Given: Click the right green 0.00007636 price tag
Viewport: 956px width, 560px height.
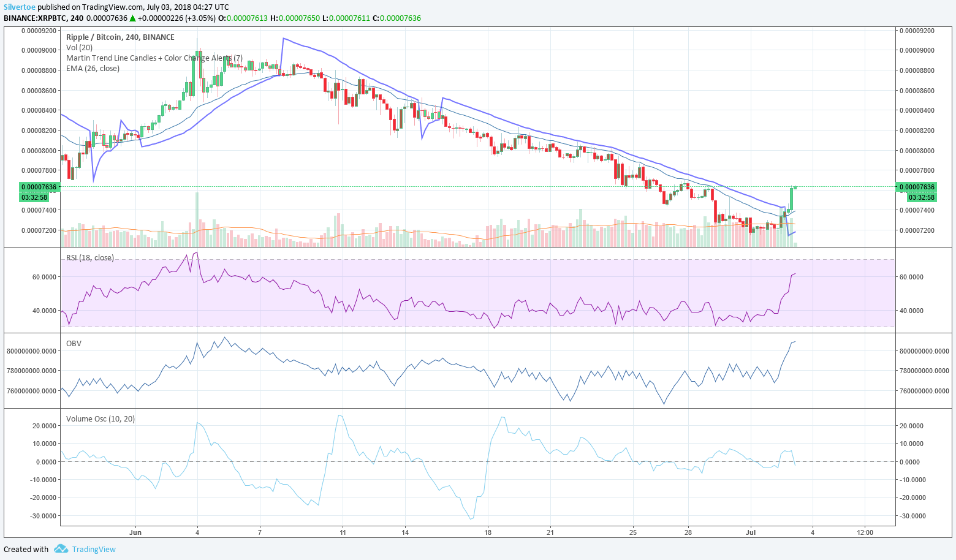Looking at the screenshot, I should pyautogui.click(x=917, y=187).
